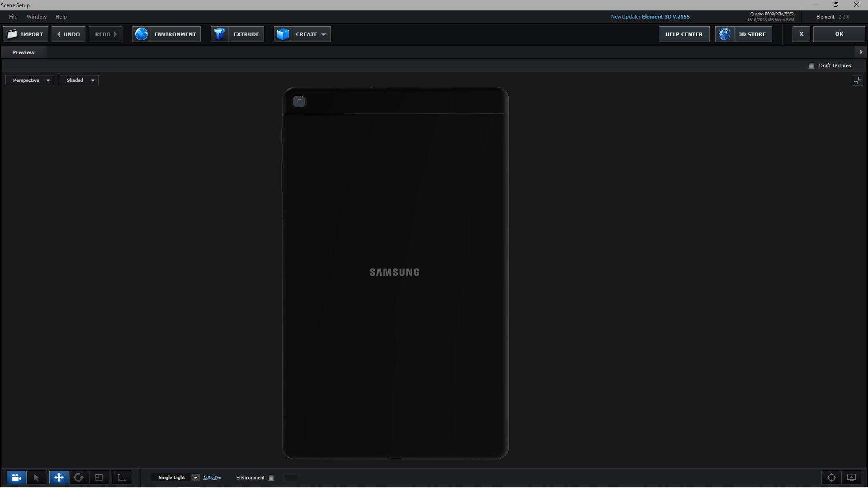Screen dimensions: 868x488
Task: Activate the rotate tool icon
Action: point(79,478)
